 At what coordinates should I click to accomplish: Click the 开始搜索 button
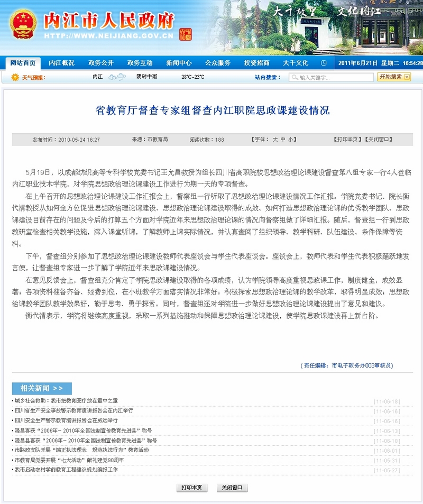(394, 77)
